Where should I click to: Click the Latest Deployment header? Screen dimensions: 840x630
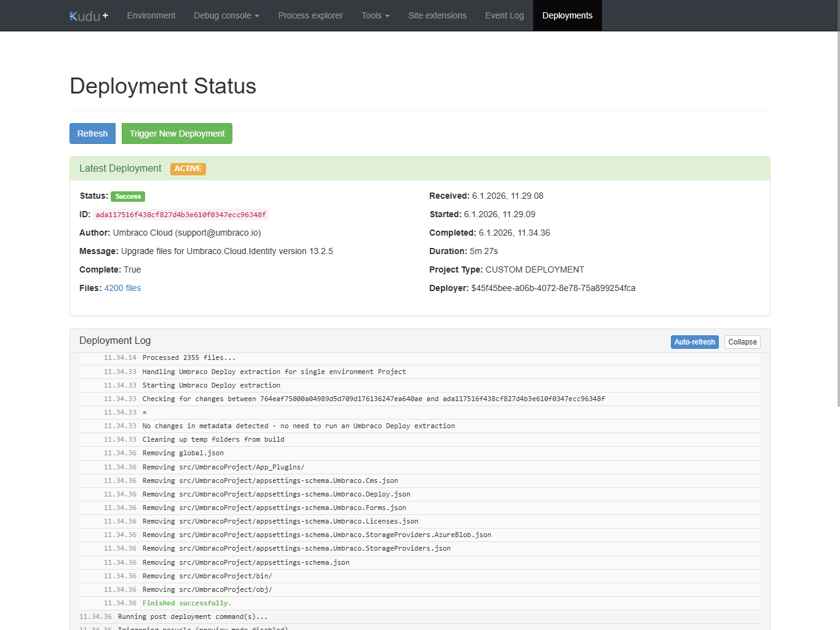pyautogui.click(x=120, y=168)
